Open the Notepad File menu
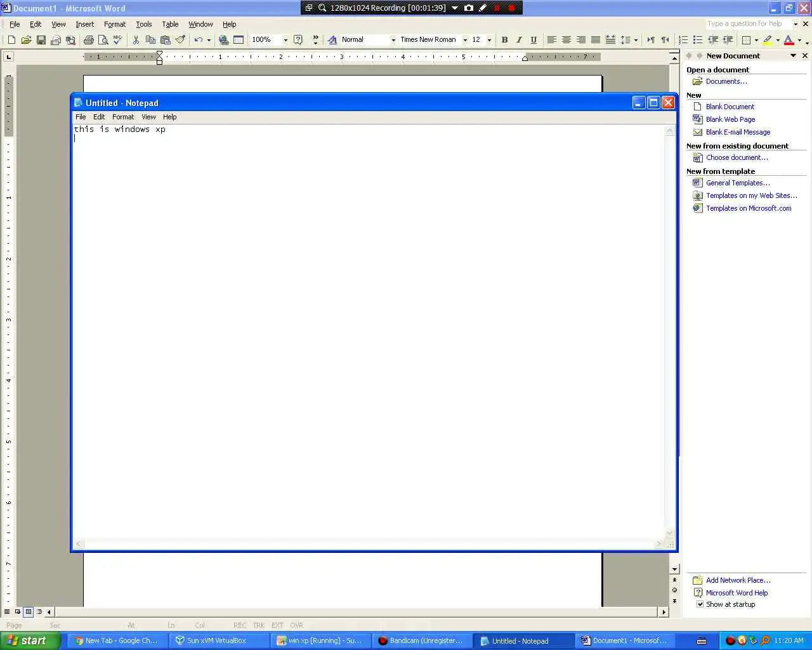 (81, 117)
